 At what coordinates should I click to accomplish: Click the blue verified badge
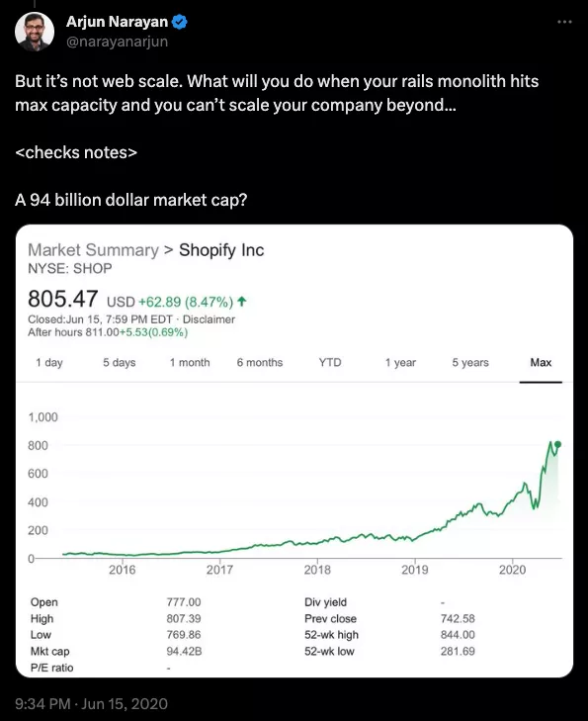point(179,22)
